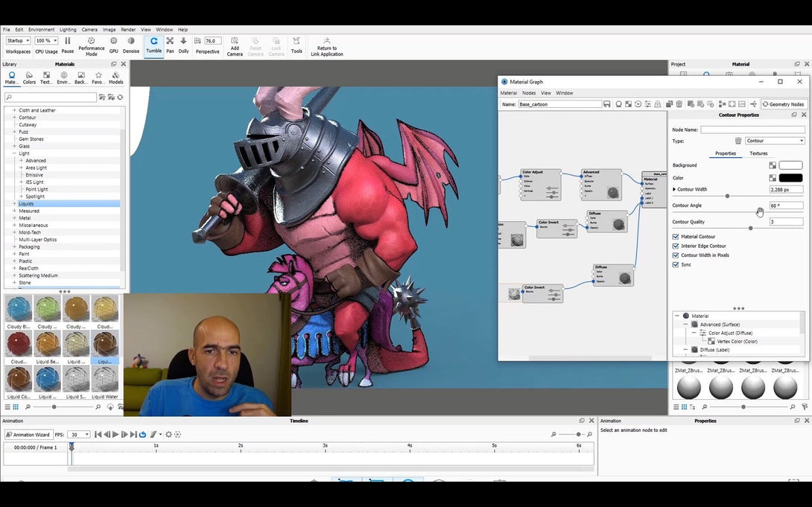Open the Environment menu
The width and height of the screenshot is (812, 507).
click(41, 30)
